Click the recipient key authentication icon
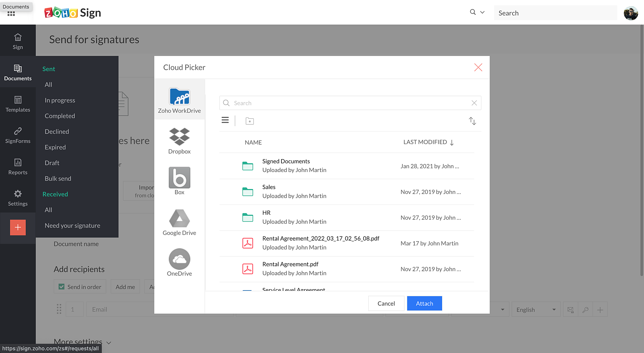 coord(585,310)
